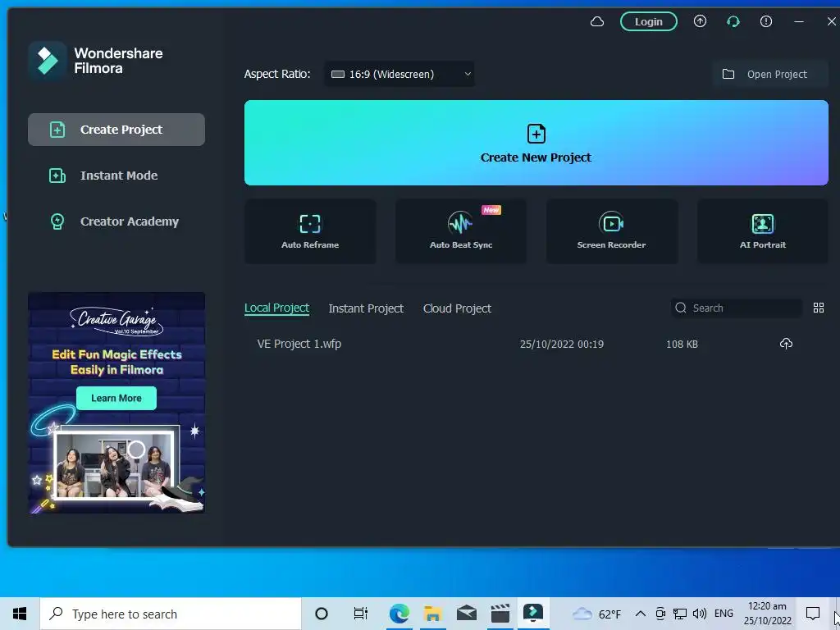Click the Meet Now tray icon
Viewport: 840px width, 630px height.
click(660, 614)
